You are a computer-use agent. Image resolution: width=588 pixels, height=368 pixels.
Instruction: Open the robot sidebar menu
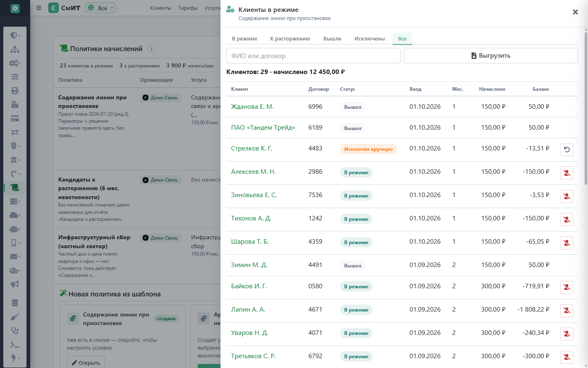click(15, 229)
